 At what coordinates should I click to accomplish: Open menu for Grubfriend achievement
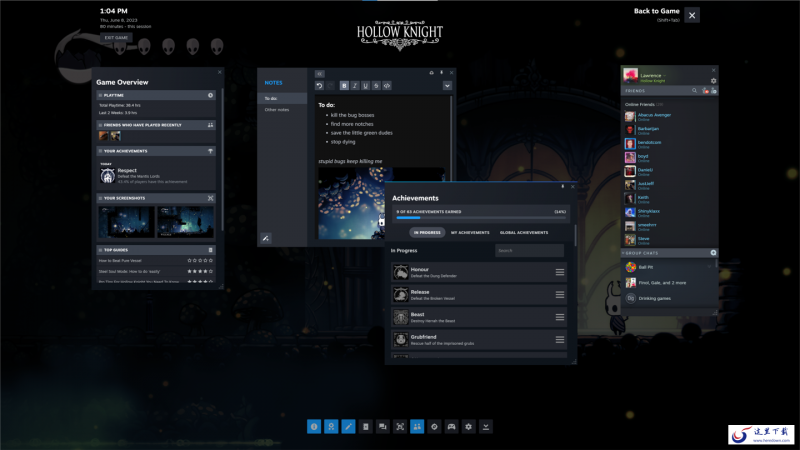[x=560, y=340]
